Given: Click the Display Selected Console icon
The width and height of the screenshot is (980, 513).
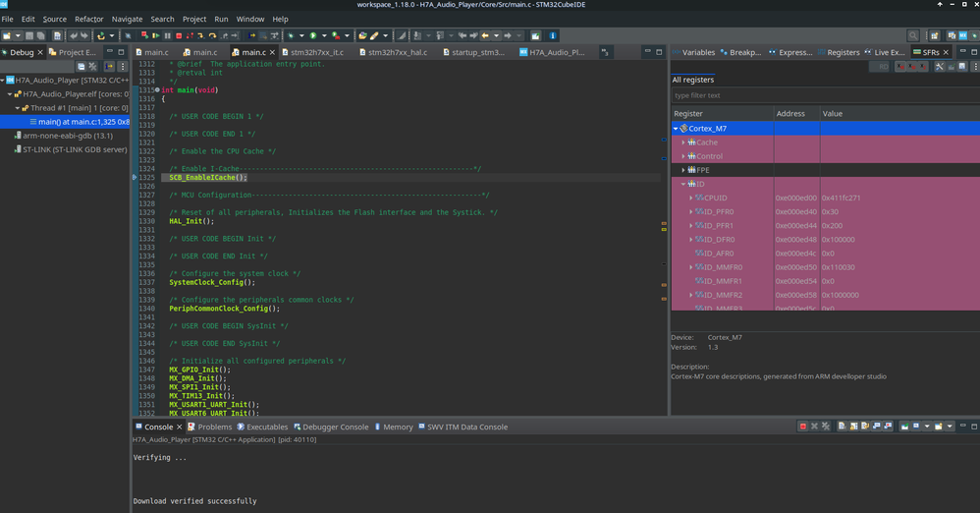Looking at the screenshot, I should click(x=916, y=427).
